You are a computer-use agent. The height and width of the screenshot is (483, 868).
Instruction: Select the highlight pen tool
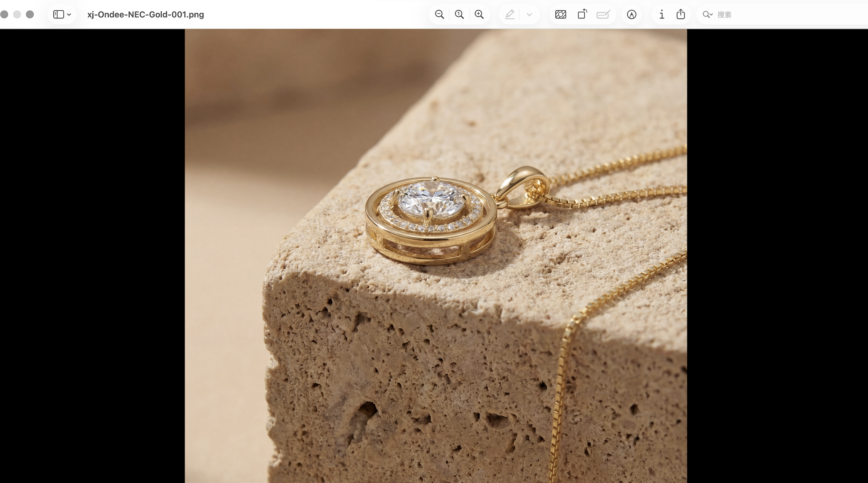(510, 14)
